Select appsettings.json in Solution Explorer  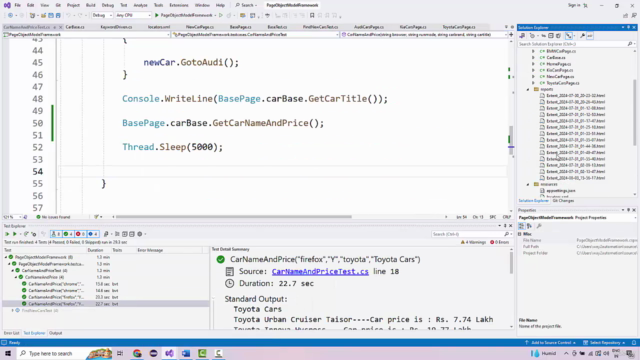[561, 191]
